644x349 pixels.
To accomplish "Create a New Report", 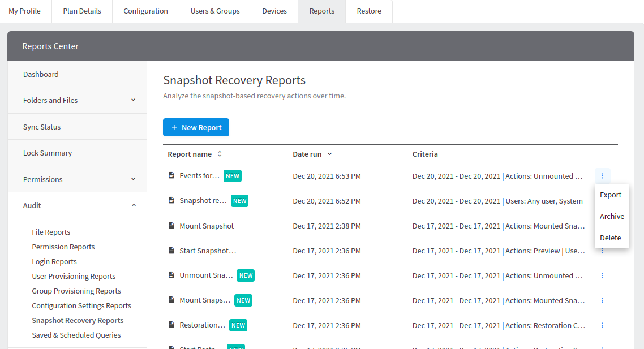I will (196, 127).
